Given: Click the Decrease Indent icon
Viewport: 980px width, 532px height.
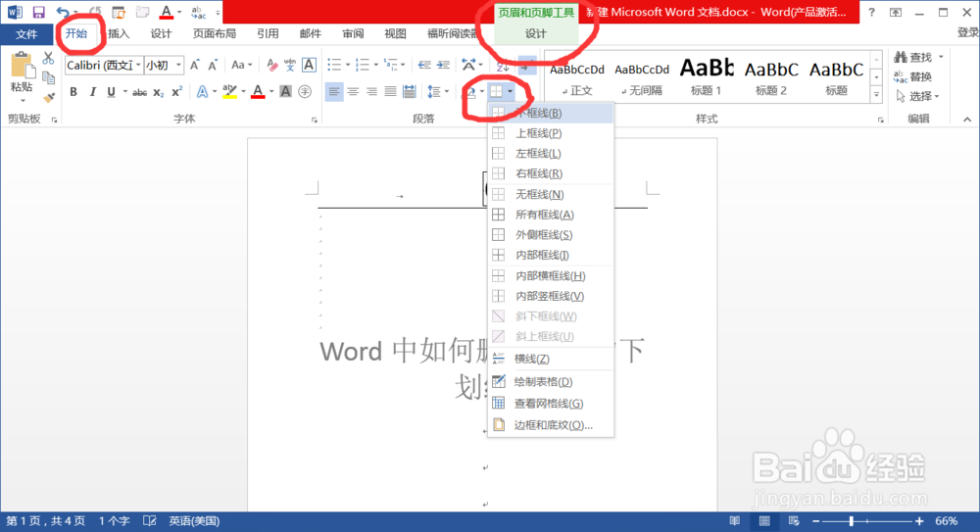Looking at the screenshot, I should click(424, 65).
